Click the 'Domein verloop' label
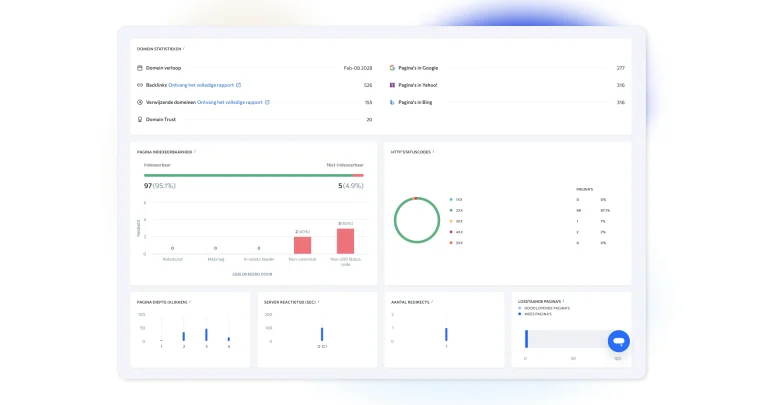 pyautogui.click(x=163, y=68)
